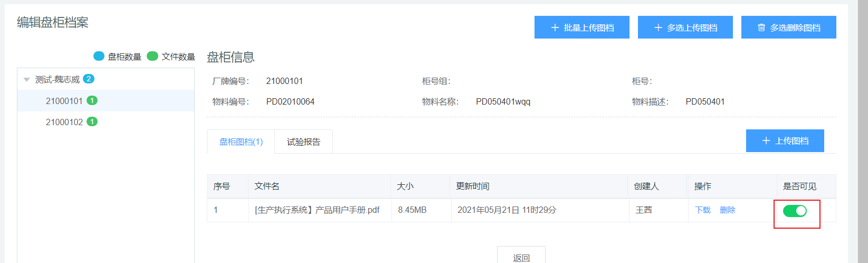Toggle the 是否可见 visibility switch off
Viewport: 868px width, 263px height.
coord(795,211)
